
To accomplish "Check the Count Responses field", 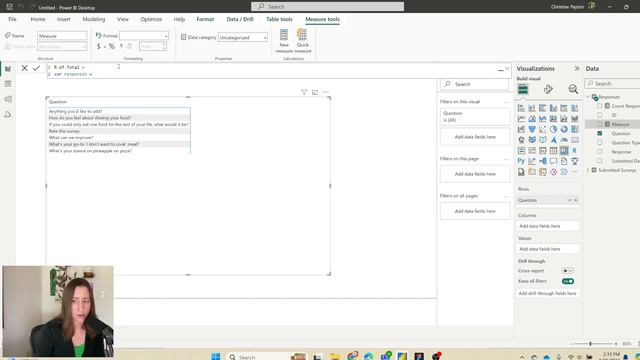I will pos(600,106).
